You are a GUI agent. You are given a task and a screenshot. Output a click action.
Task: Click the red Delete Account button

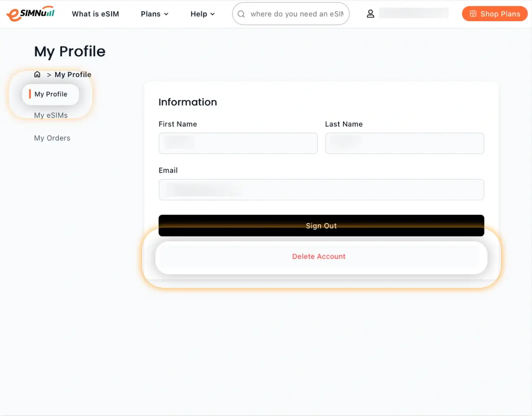(319, 257)
